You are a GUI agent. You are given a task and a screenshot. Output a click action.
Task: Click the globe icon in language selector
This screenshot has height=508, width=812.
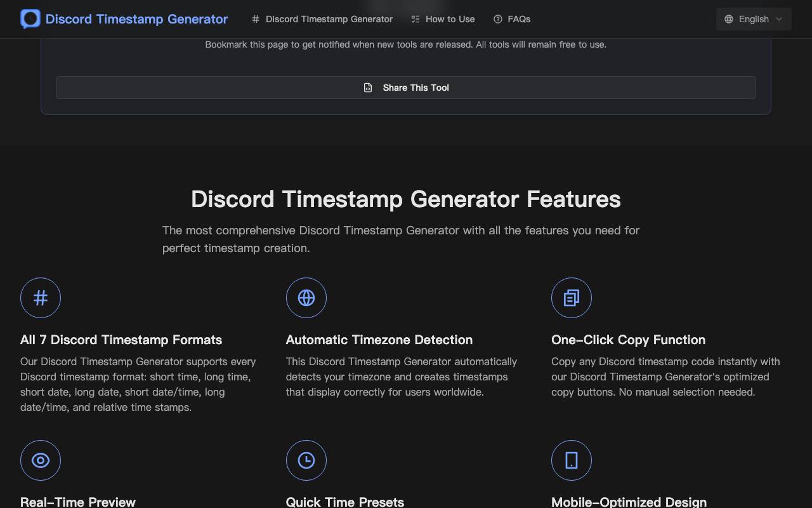(x=729, y=19)
